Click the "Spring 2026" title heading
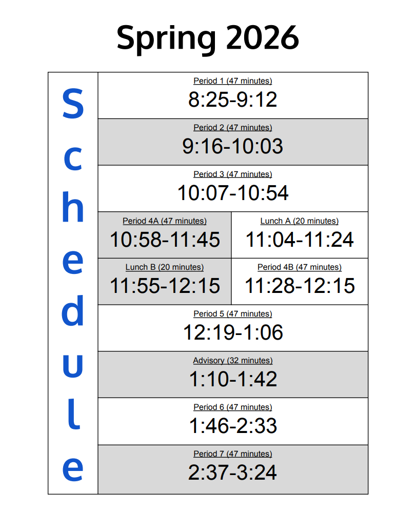416x532 pixels. [x=207, y=37]
